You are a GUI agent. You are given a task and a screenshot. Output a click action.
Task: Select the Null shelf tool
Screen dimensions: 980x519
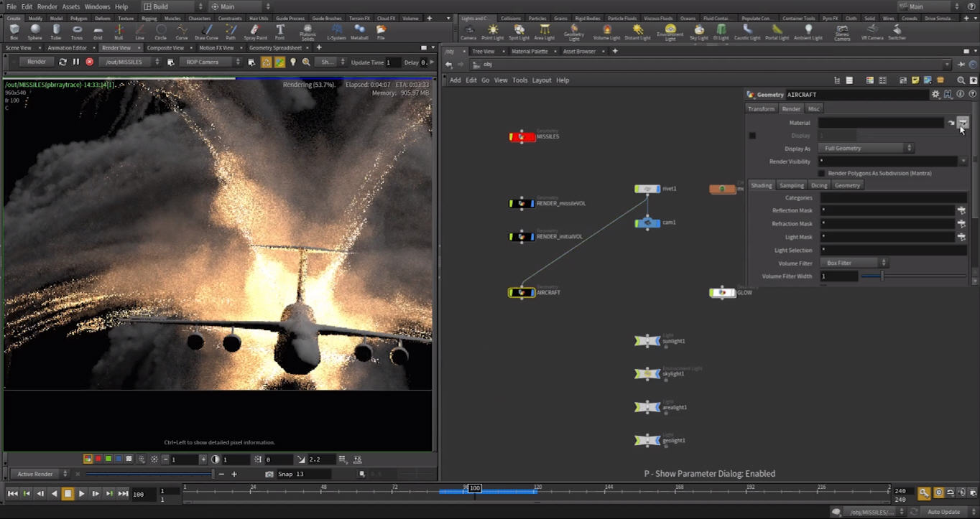pyautogui.click(x=119, y=32)
